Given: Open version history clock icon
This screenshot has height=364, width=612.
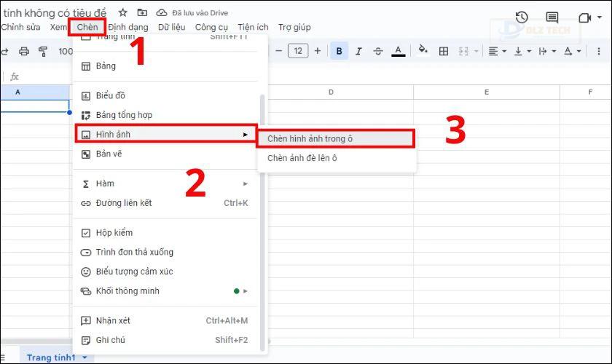Looking at the screenshot, I should point(522,17).
